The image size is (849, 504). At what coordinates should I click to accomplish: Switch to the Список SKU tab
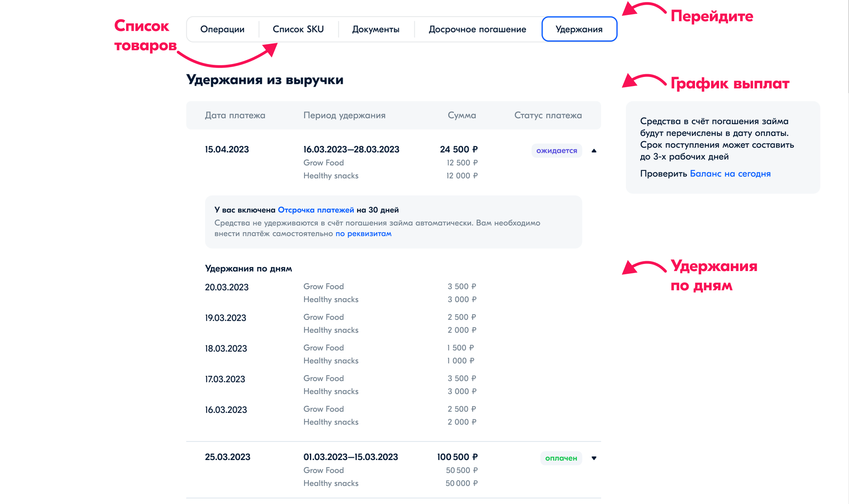[x=298, y=29]
